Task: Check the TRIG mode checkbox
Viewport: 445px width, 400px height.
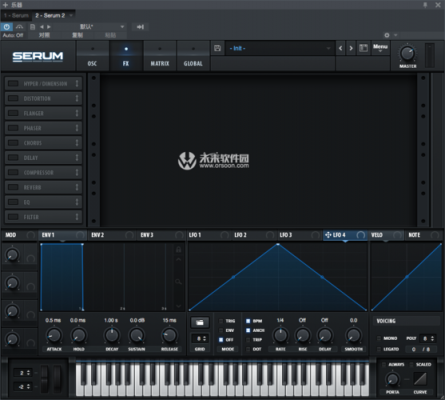Action: (221, 321)
